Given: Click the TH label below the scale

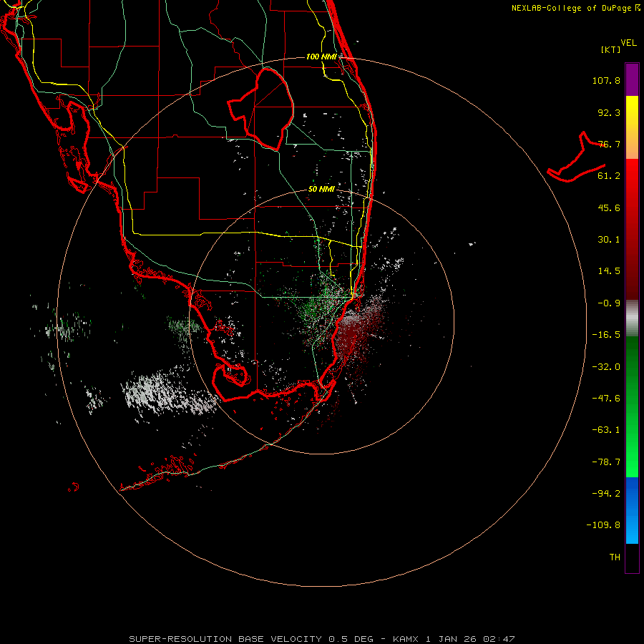Looking at the screenshot, I should coord(615,557).
